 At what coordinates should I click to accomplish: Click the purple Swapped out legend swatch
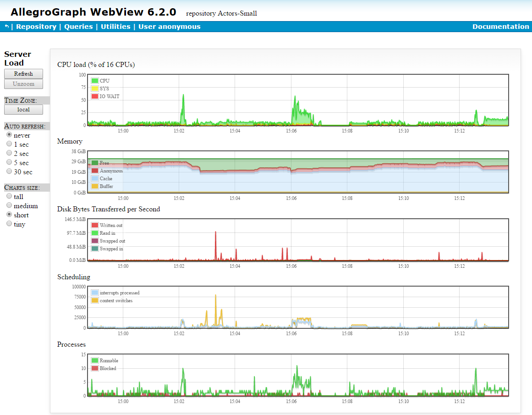pyautogui.click(x=95, y=241)
